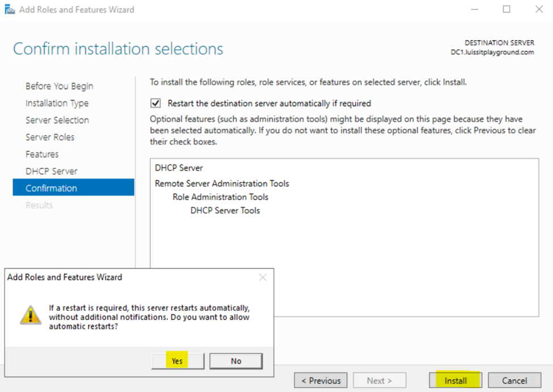Decline automatic restarts with No
Image resolution: width=553 pixels, height=392 pixels.
pos(236,361)
